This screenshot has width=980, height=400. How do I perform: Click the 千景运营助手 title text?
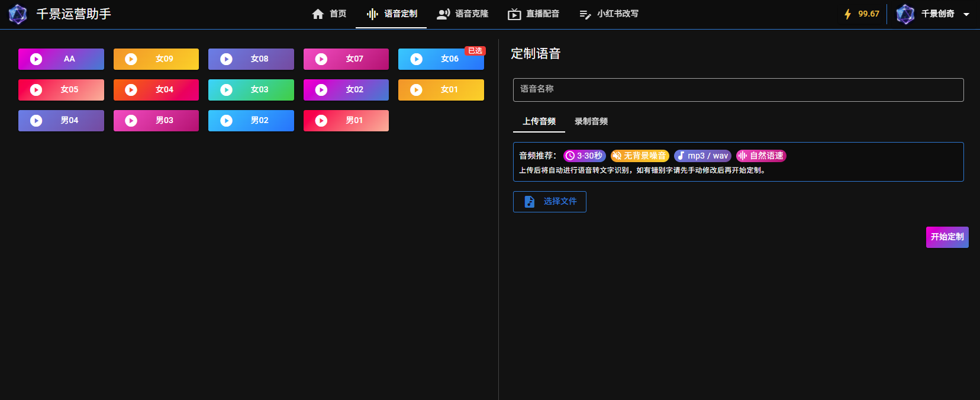tap(74, 14)
